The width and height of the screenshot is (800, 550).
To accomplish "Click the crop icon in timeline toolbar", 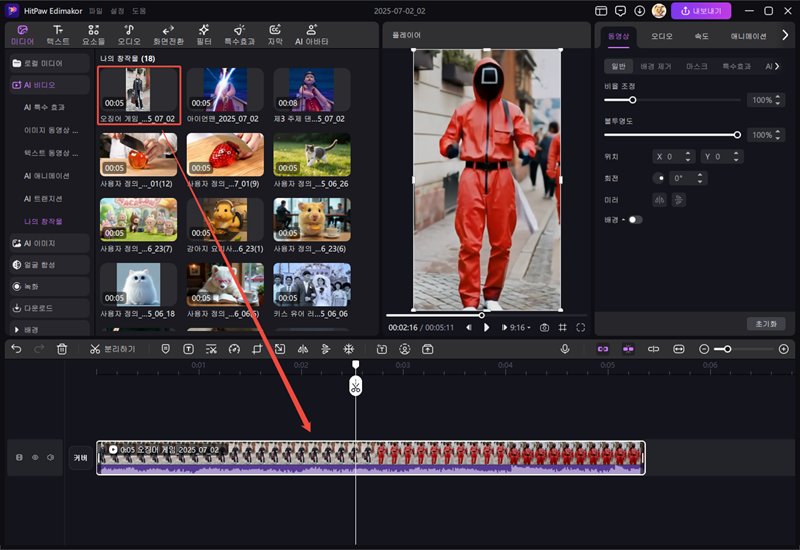I will pos(257,349).
